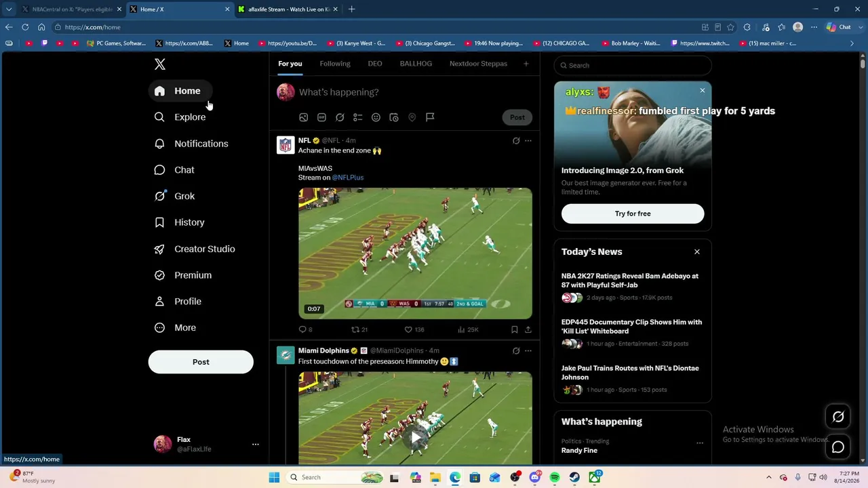Select the For you tab
The height and width of the screenshot is (488, 868).
coord(290,64)
